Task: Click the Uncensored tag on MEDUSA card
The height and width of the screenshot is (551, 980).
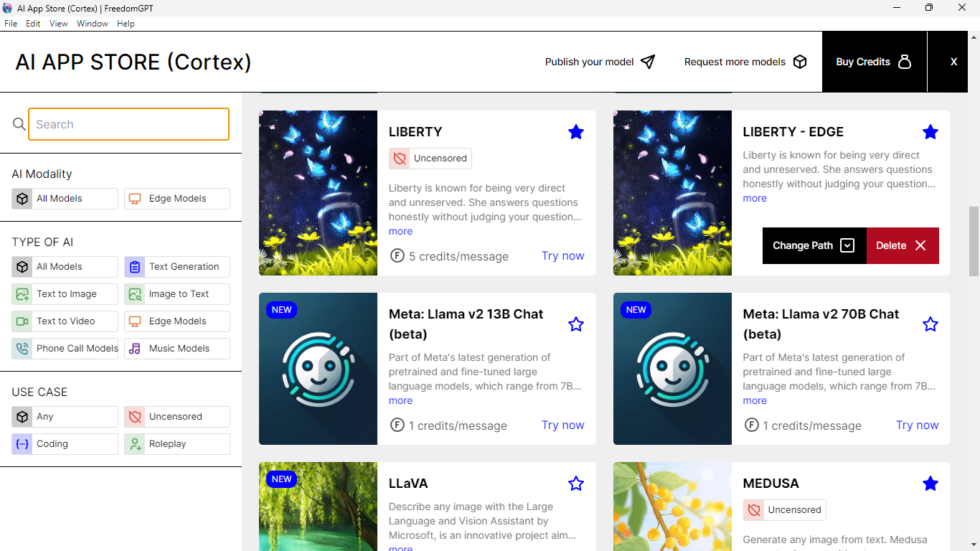Action: coord(785,510)
